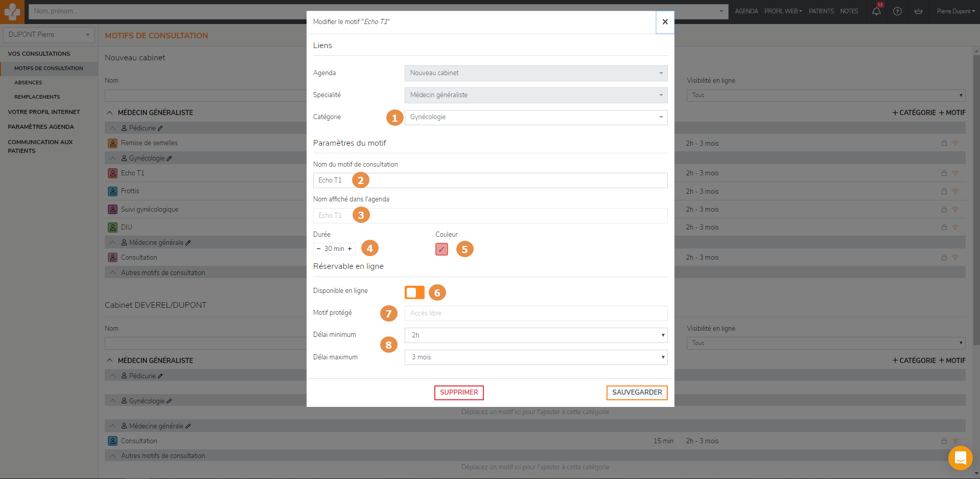The width and height of the screenshot is (980, 479).
Task: Select ABSENCES in the left sidebar
Action: point(28,82)
